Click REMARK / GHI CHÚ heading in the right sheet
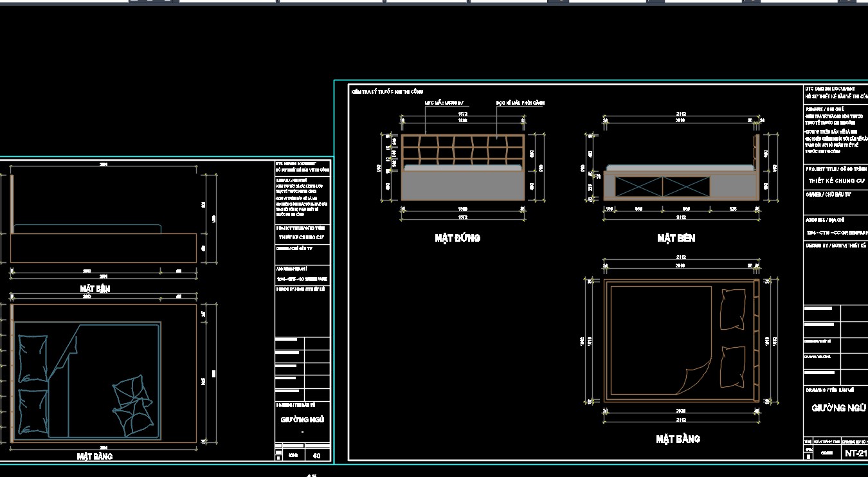This screenshot has height=477, width=868. coord(824,109)
